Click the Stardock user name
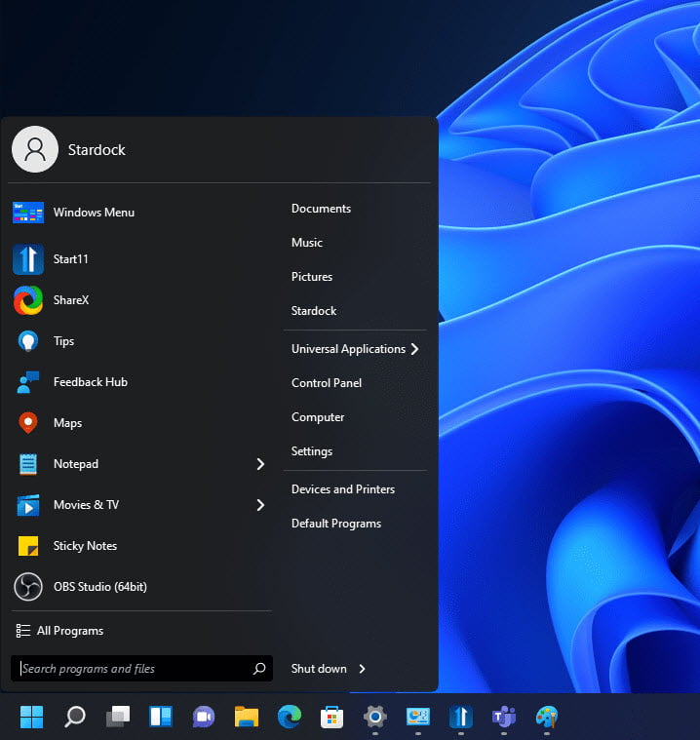 point(97,149)
